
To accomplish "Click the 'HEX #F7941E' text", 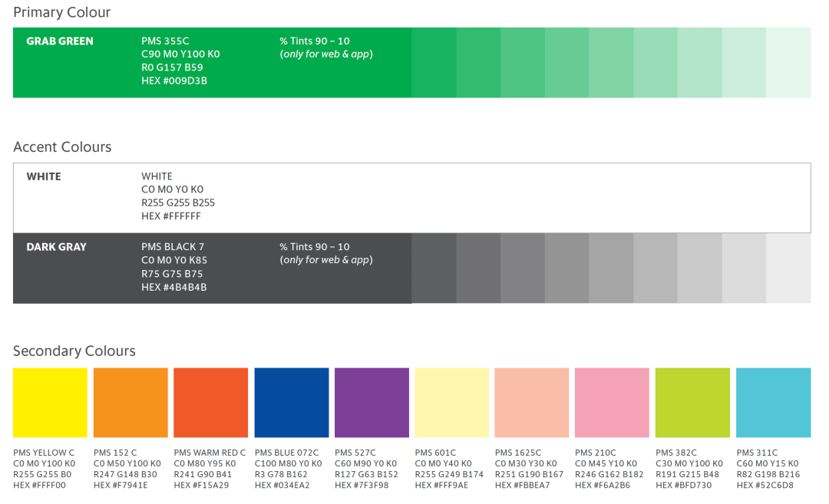I will click(121, 485).
